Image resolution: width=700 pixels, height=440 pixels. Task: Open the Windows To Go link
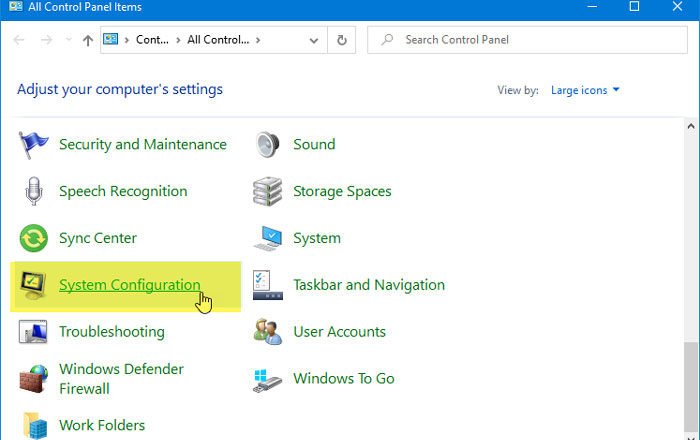344,379
